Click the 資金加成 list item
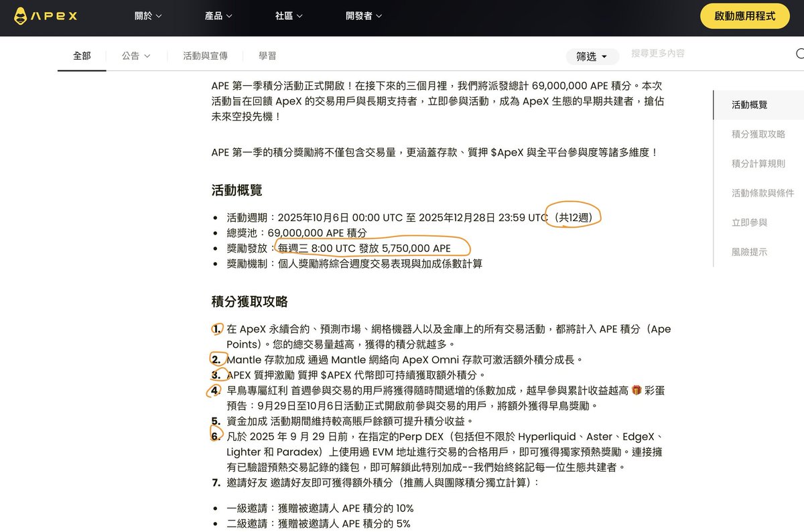 pyautogui.click(x=350, y=421)
